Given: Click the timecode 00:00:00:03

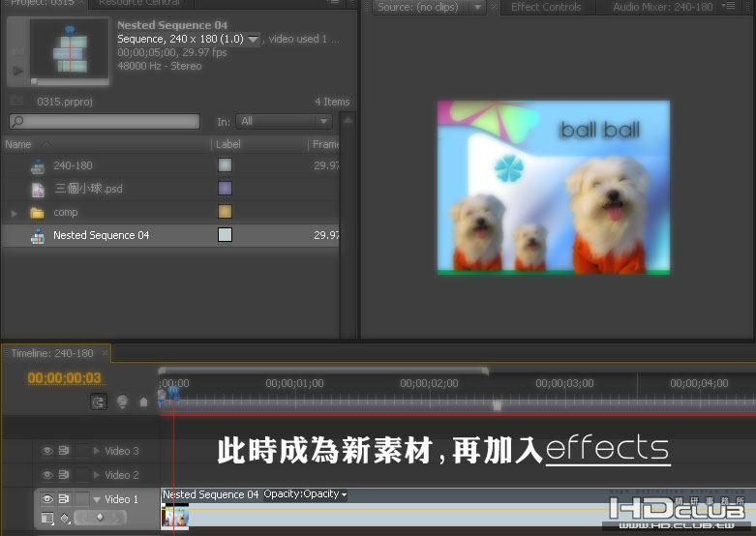Looking at the screenshot, I should coord(64,378).
